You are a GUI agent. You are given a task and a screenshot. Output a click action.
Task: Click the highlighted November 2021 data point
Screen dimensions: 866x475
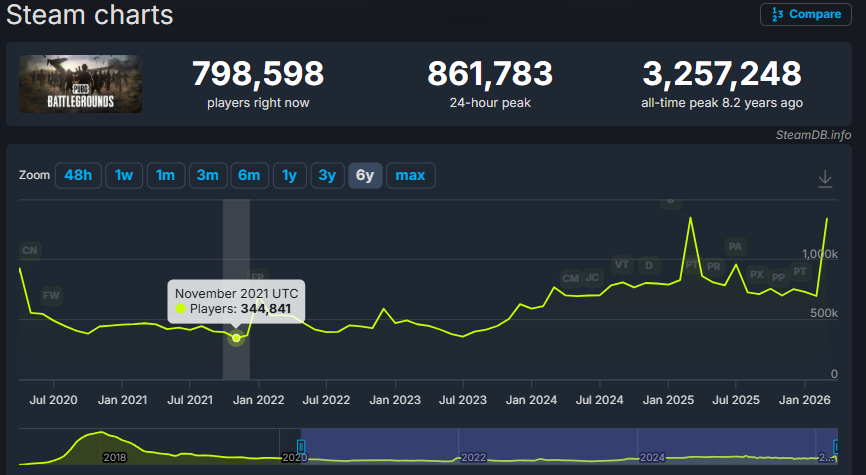click(x=236, y=338)
